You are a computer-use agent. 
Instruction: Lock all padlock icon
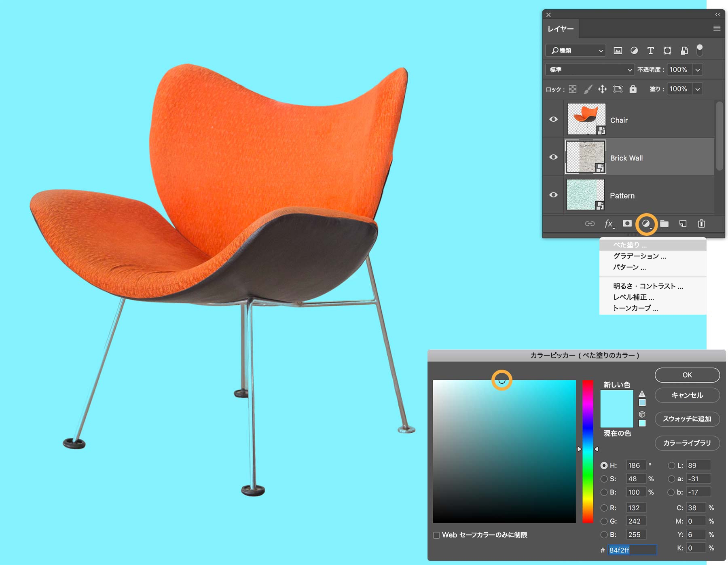point(633,89)
